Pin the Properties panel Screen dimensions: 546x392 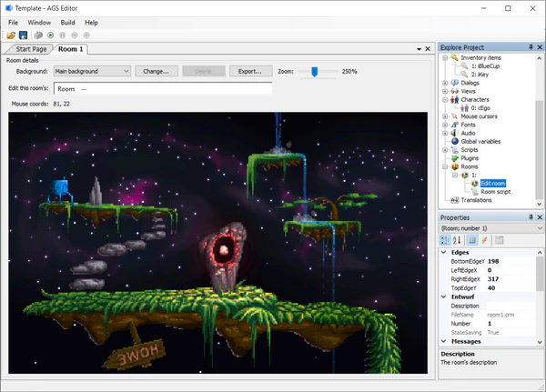(x=530, y=218)
